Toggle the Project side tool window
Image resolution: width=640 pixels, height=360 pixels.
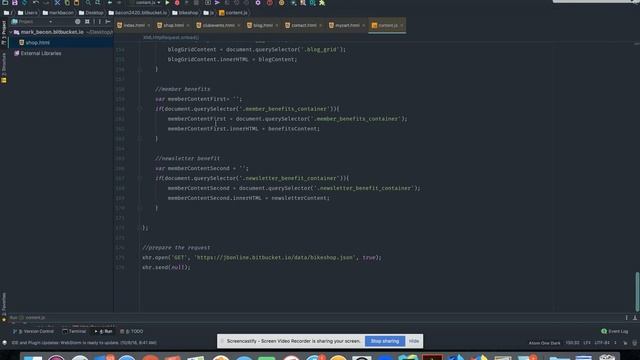point(4,33)
